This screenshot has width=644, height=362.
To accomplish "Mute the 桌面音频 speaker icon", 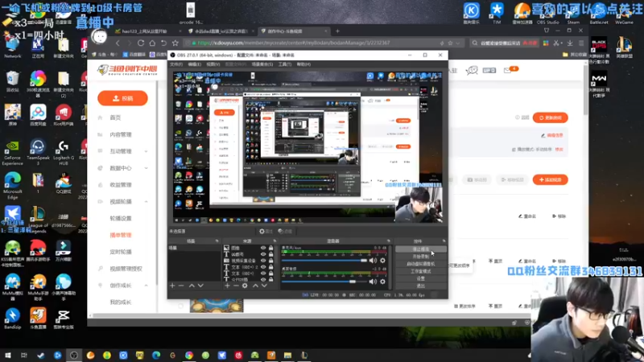I will pyautogui.click(x=373, y=282).
